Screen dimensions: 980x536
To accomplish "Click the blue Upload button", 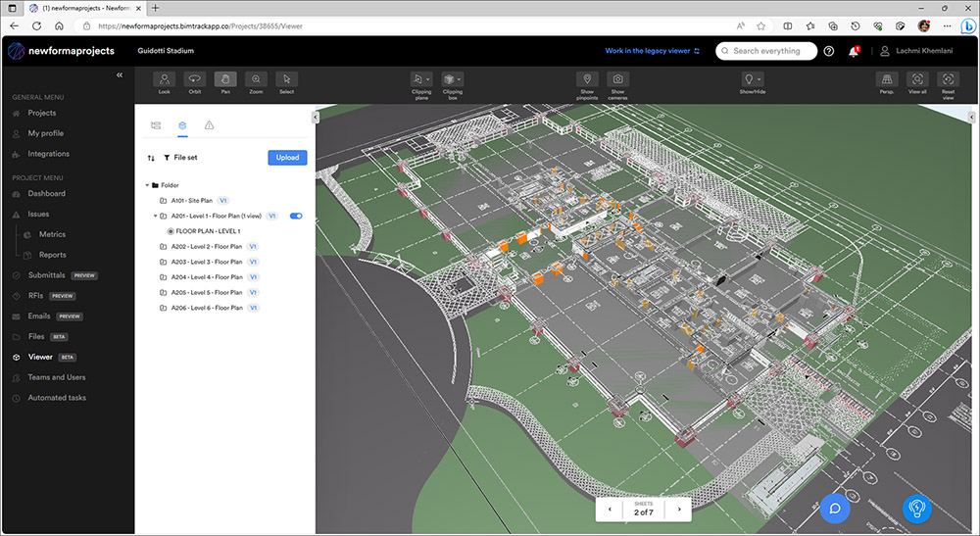I will [x=287, y=158].
